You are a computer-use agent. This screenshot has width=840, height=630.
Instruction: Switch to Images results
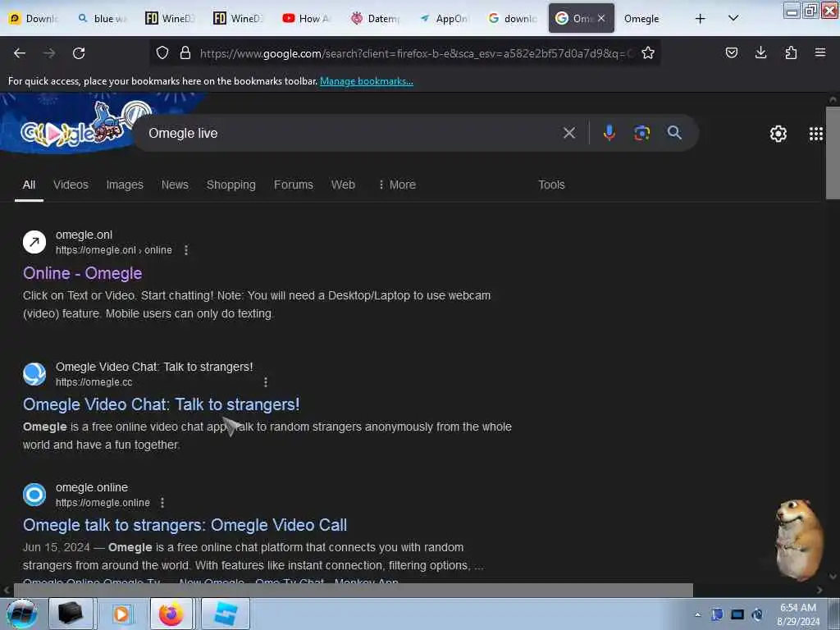click(x=125, y=185)
